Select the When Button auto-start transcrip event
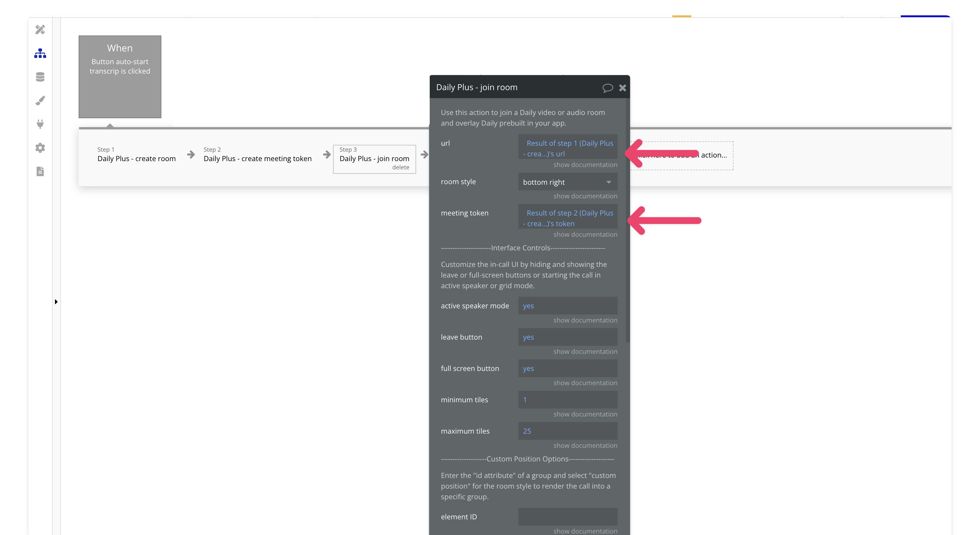 tap(120, 77)
